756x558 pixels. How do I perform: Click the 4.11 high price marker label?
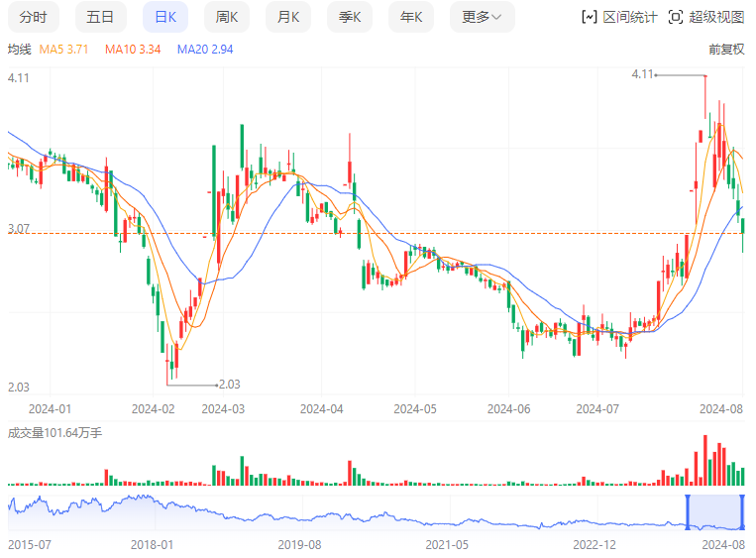(x=642, y=74)
